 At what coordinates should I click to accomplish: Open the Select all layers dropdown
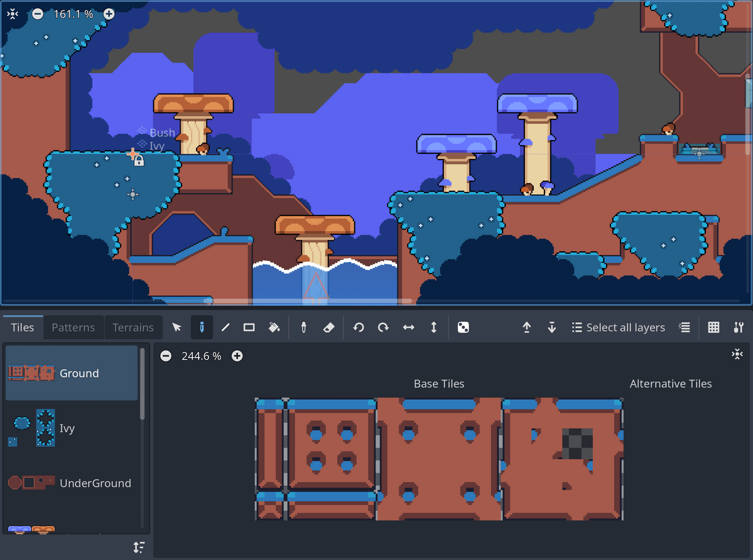point(617,327)
